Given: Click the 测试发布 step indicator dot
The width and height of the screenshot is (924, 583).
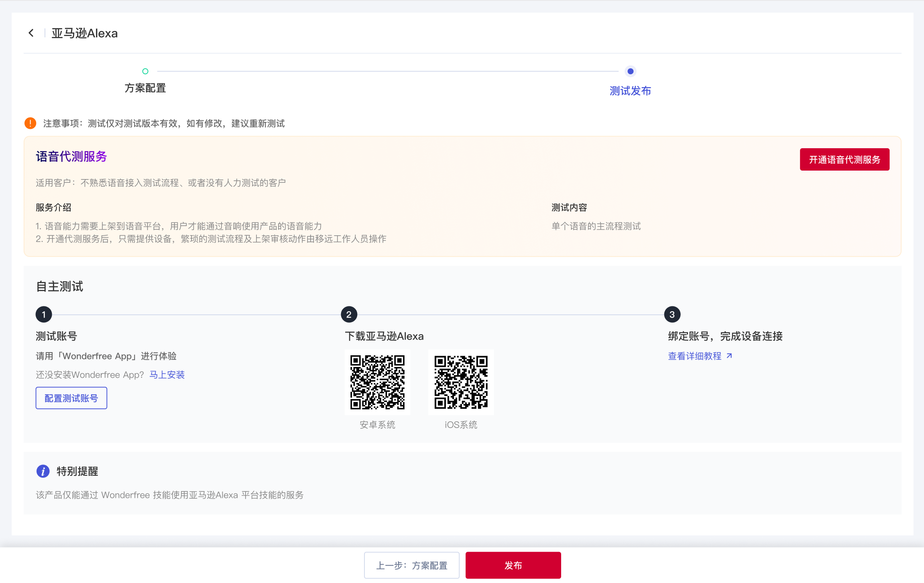Looking at the screenshot, I should pos(630,71).
